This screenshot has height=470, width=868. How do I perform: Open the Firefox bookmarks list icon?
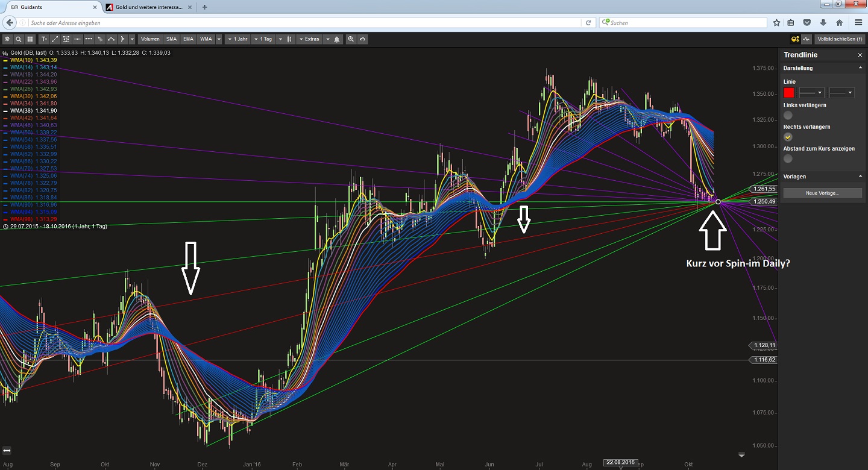click(791, 23)
